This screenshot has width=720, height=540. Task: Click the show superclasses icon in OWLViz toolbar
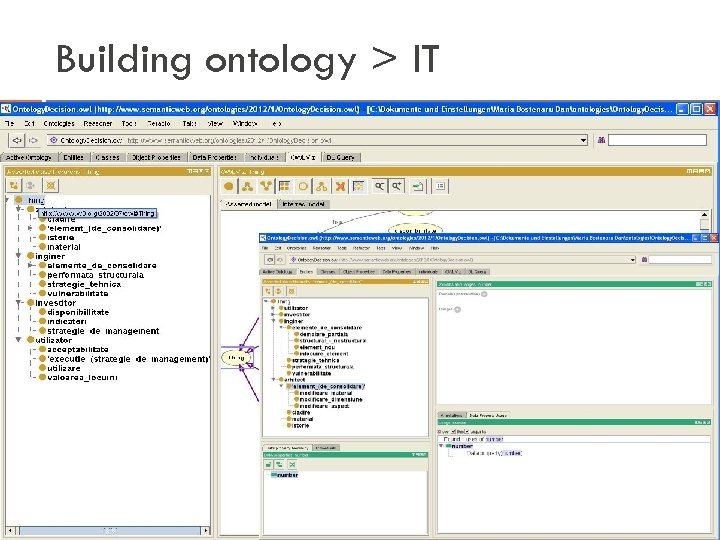click(x=266, y=186)
